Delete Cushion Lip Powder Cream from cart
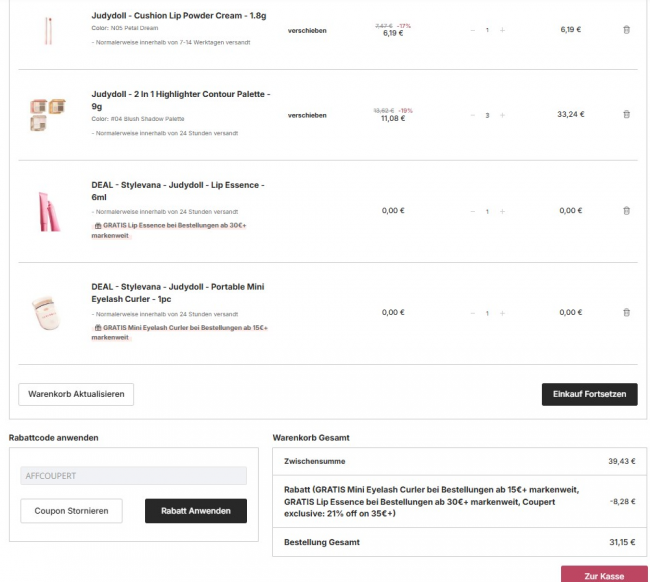The width and height of the screenshot is (650, 582). (626, 30)
